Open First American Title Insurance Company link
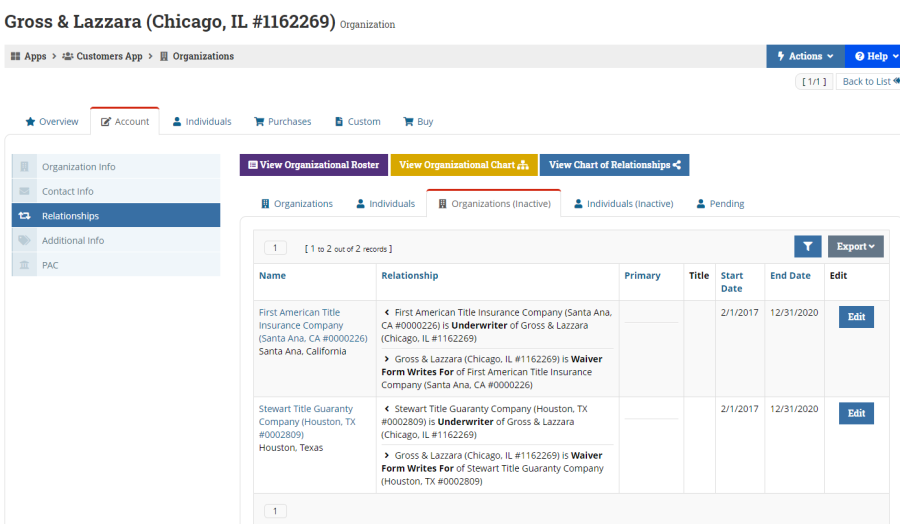Viewport: 900px width, 524px height. tap(313, 325)
